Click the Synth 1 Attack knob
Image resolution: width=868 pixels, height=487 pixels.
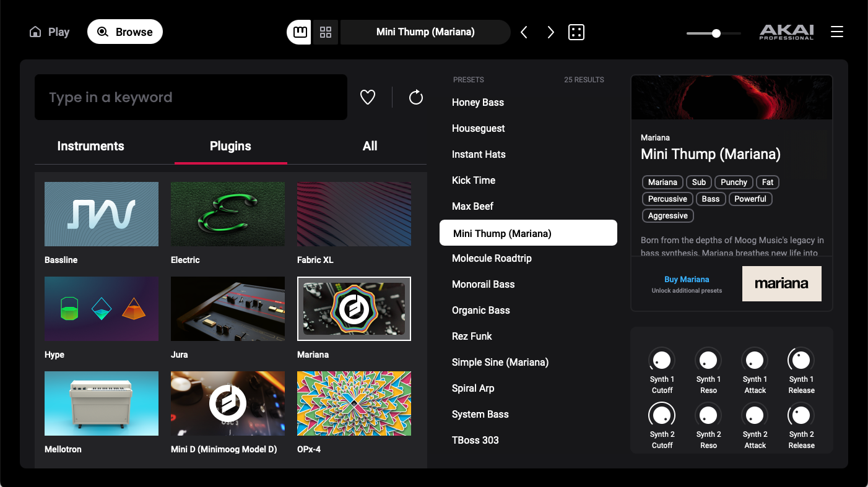coord(755,360)
